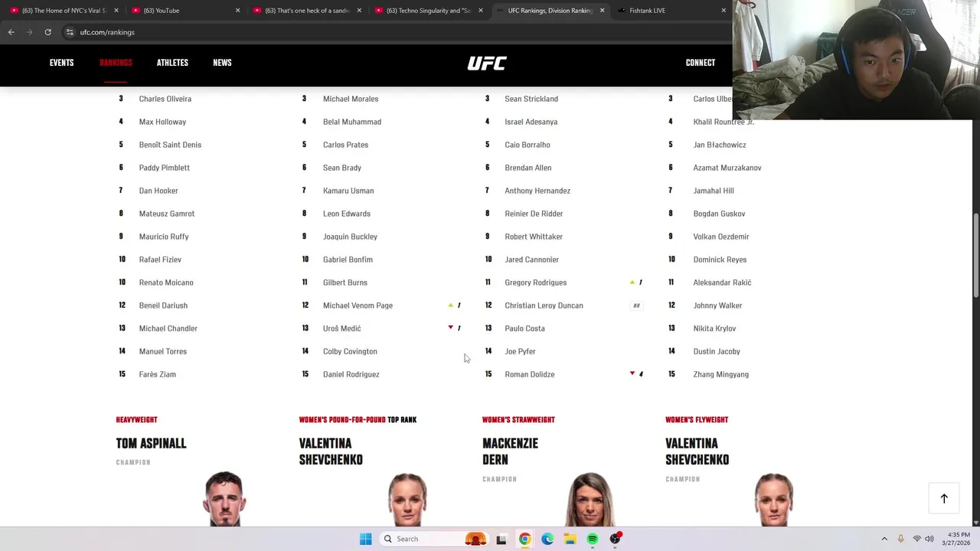Open Jamahal Hill's profile
This screenshot has height=551, width=980.
coord(714,191)
